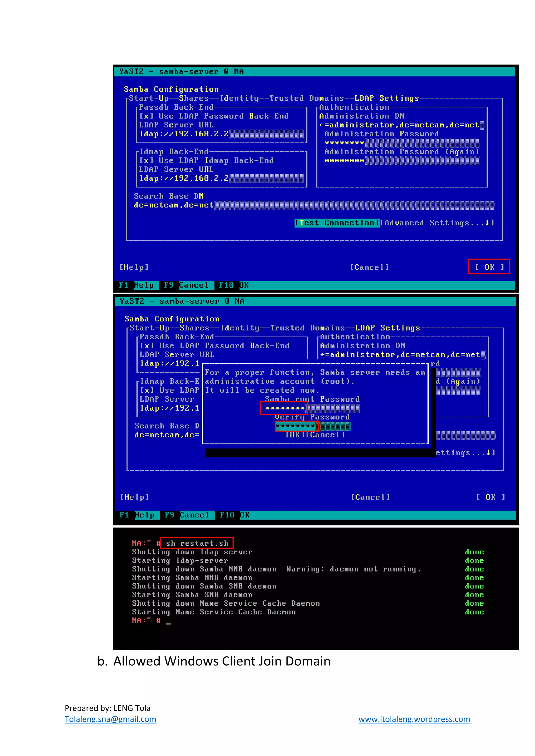Open Trusted Domains tab in first YaST screenshot
535x756 pixels.
[307, 98]
